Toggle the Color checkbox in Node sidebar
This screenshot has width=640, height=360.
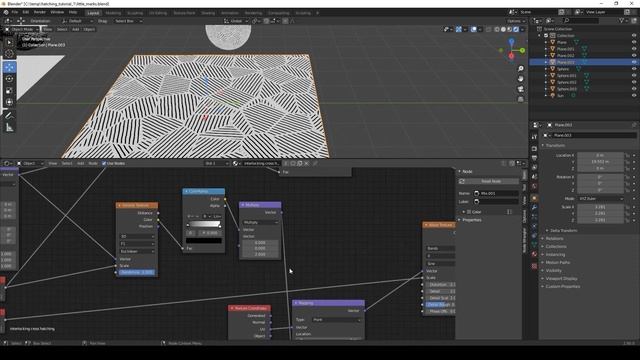pos(469,212)
